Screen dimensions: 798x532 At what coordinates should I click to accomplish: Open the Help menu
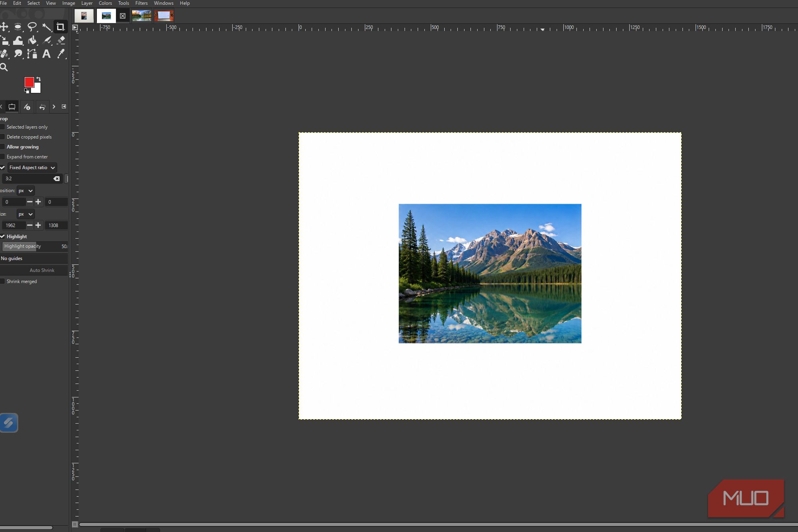click(x=185, y=3)
